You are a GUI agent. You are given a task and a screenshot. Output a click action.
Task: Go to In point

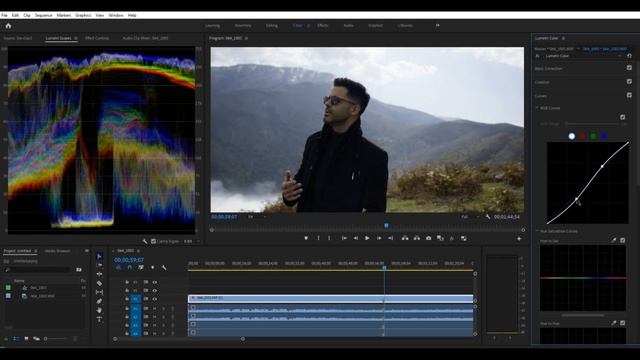point(344,238)
